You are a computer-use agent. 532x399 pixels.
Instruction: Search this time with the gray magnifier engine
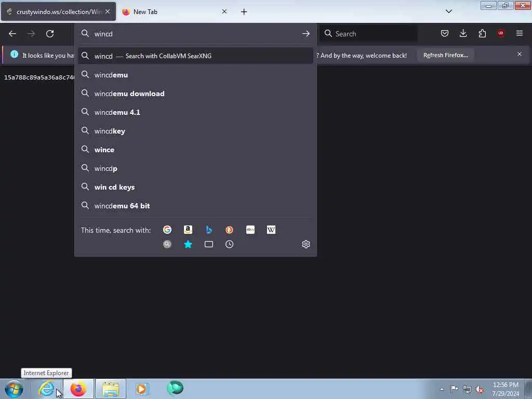pos(167,244)
